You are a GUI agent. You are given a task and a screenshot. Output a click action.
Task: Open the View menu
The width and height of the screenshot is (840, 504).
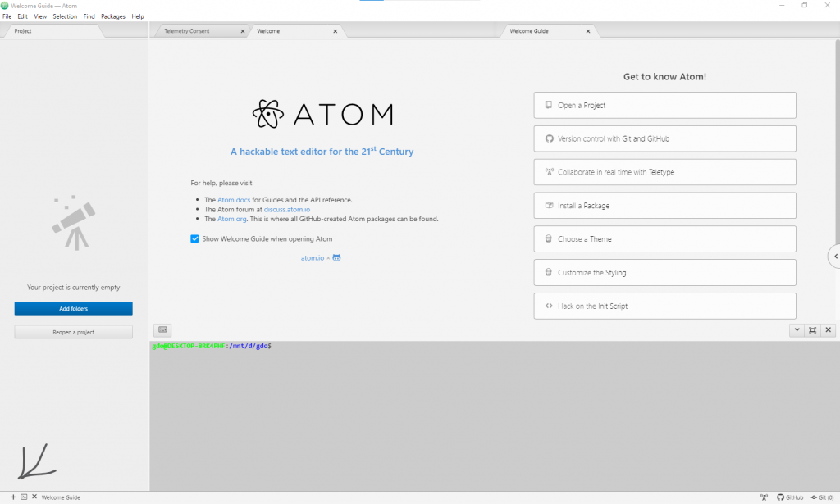[40, 16]
